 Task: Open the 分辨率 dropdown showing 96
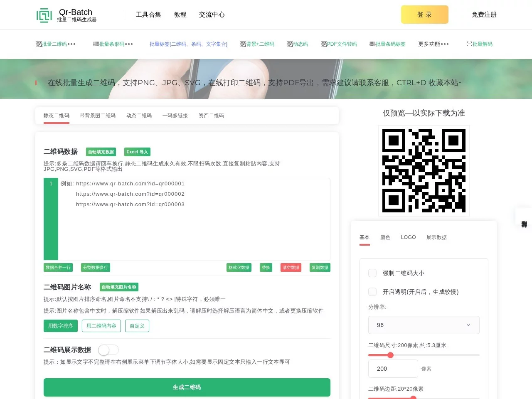(424, 325)
